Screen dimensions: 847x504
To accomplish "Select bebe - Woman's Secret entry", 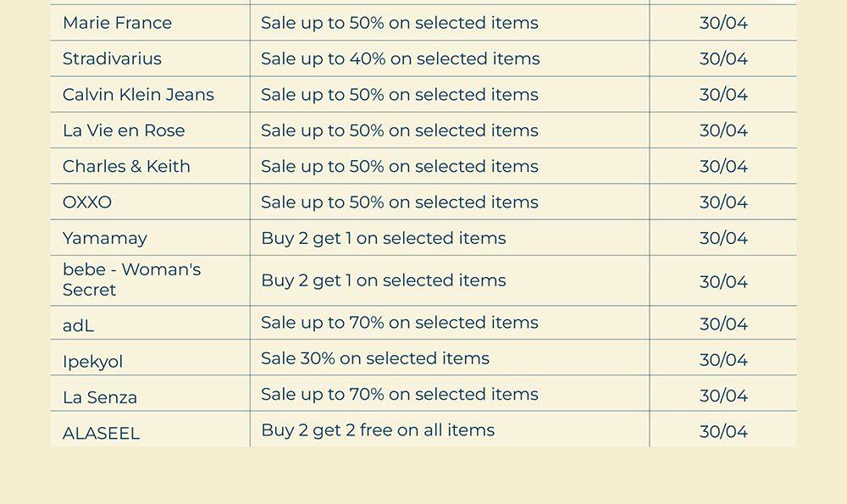I will tap(131, 280).
